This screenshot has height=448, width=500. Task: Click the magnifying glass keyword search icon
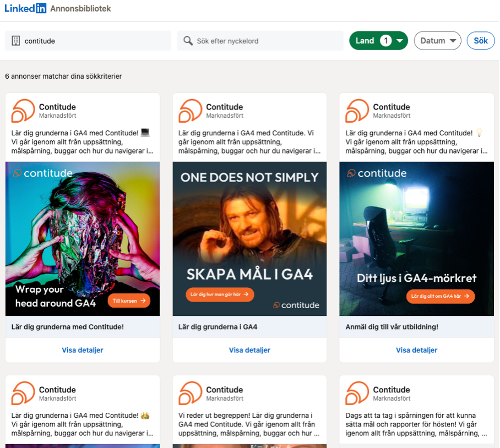point(188,41)
